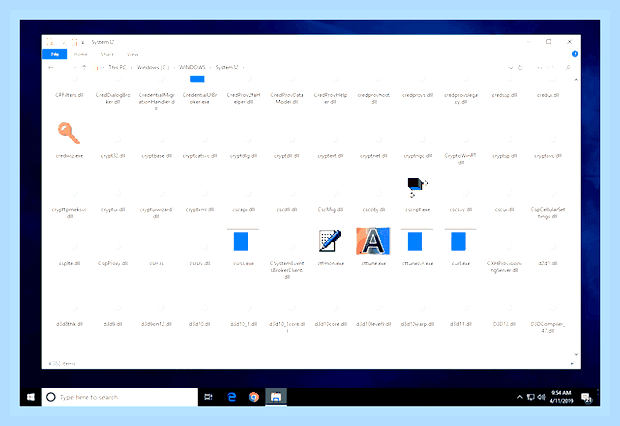Click in the taskbar search box
This screenshot has height=426, width=620.
coord(119,397)
